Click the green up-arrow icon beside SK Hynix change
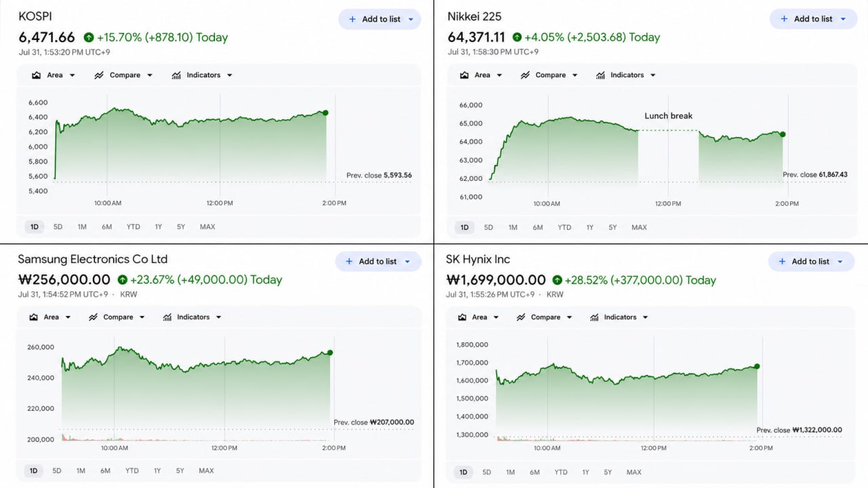The width and height of the screenshot is (868, 488). pyautogui.click(x=557, y=280)
